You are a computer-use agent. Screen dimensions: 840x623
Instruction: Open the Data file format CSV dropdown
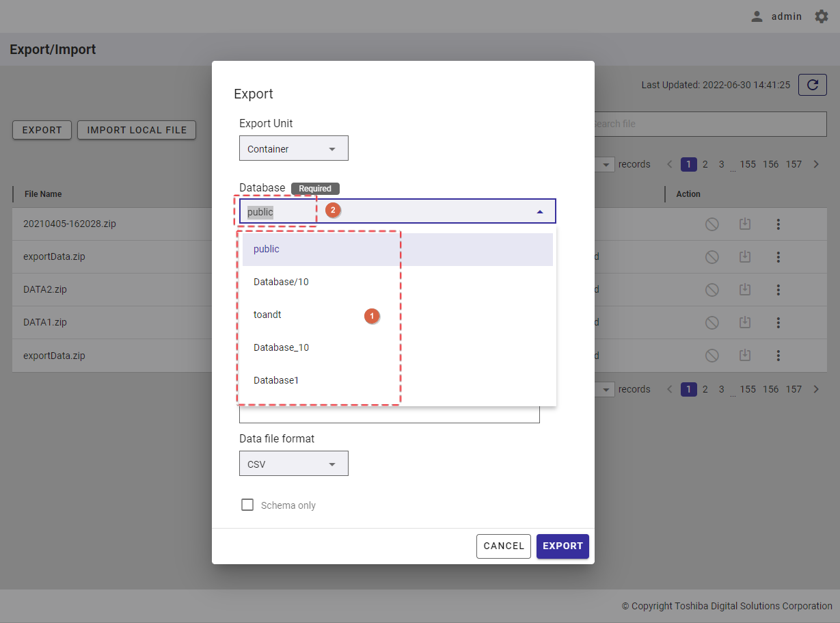coord(293,464)
